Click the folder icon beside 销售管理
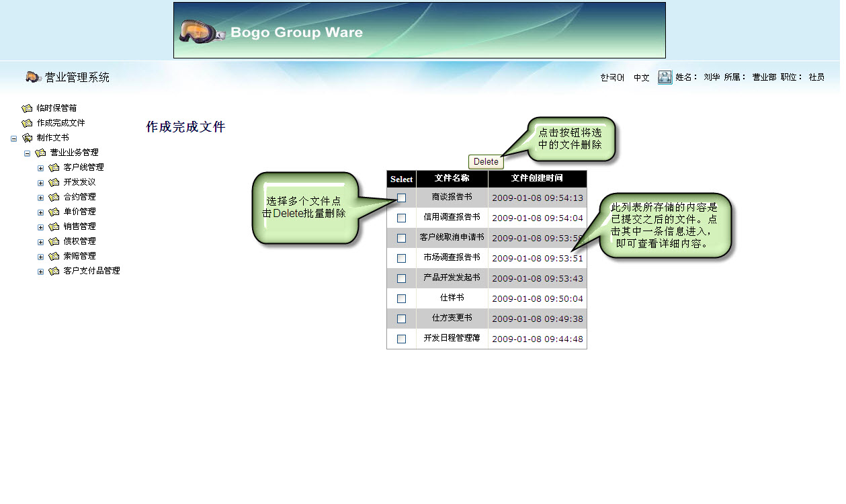 click(x=54, y=226)
